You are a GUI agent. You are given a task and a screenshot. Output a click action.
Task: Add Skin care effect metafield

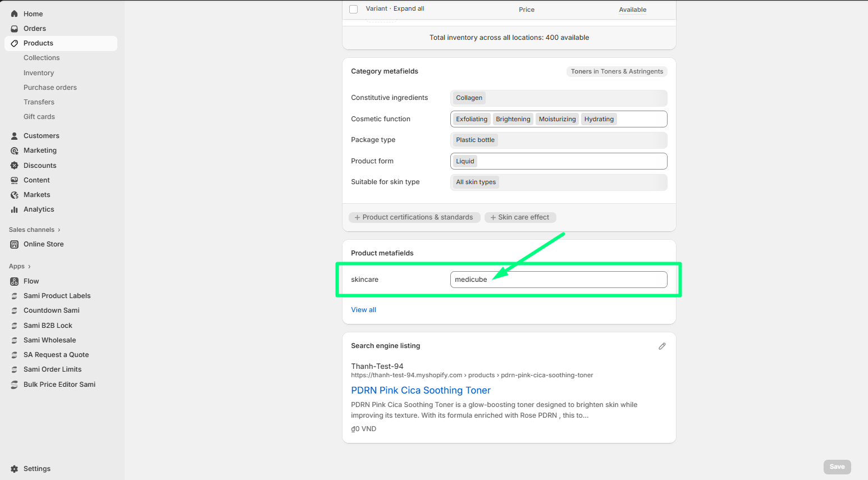click(520, 217)
